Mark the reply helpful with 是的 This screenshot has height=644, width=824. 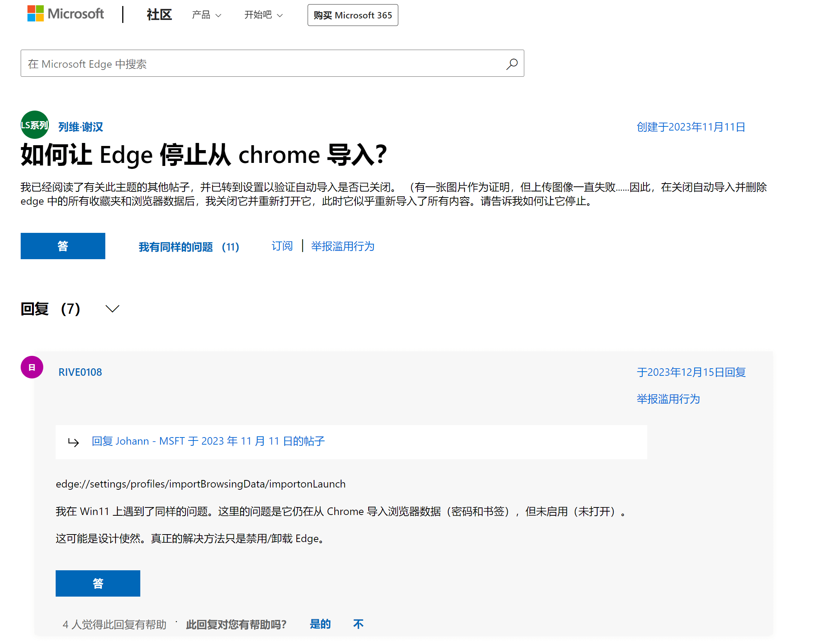pyautogui.click(x=320, y=624)
